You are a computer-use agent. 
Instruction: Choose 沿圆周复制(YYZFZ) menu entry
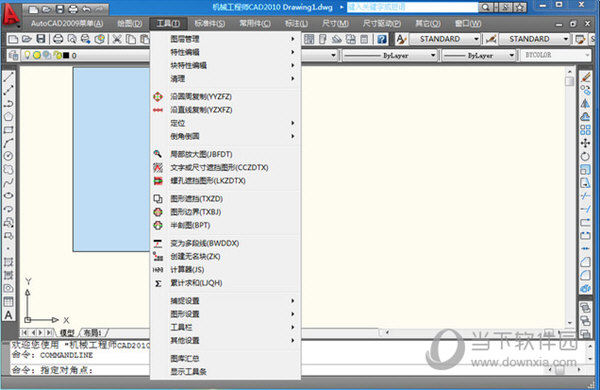point(225,96)
